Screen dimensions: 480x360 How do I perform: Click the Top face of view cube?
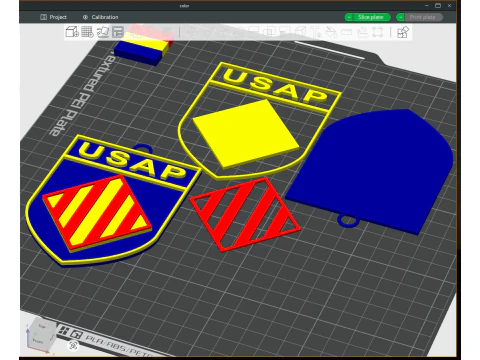[42, 326]
